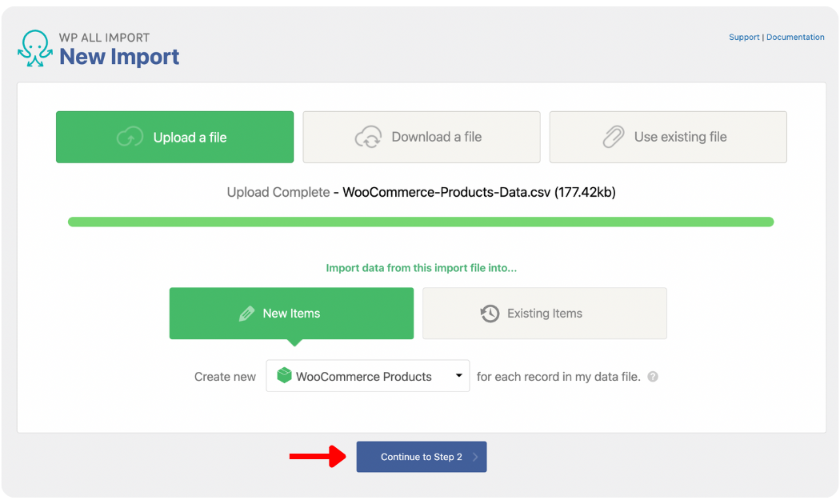Image resolution: width=840 pixels, height=504 pixels.
Task: Click the green upload progress bar
Action: tap(420, 221)
